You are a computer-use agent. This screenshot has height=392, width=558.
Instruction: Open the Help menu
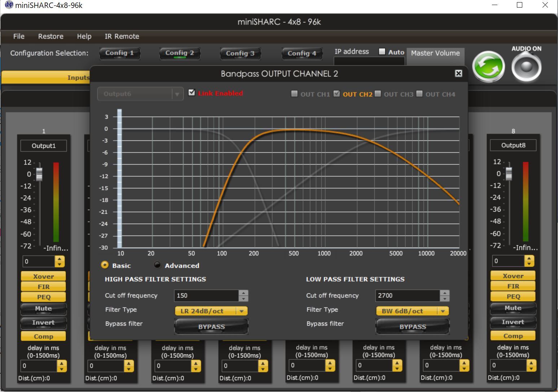point(84,36)
